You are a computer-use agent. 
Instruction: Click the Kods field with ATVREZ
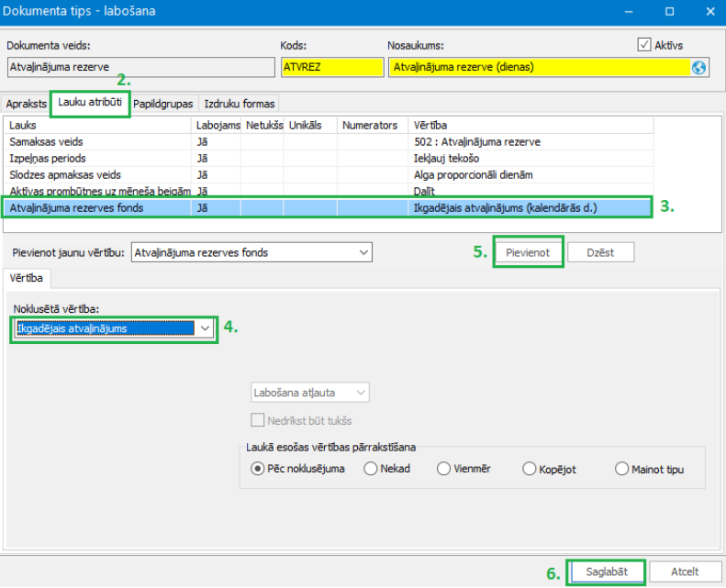pos(332,67)
